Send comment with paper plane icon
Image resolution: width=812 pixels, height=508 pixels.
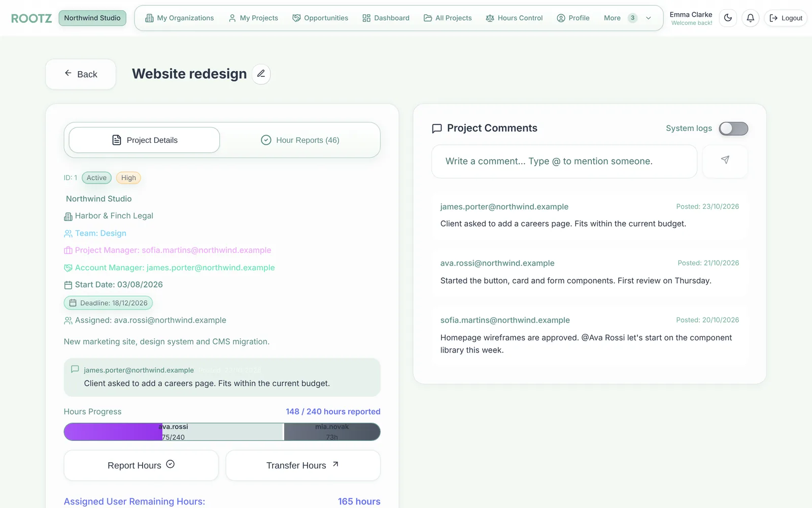[x=725, y=161]
